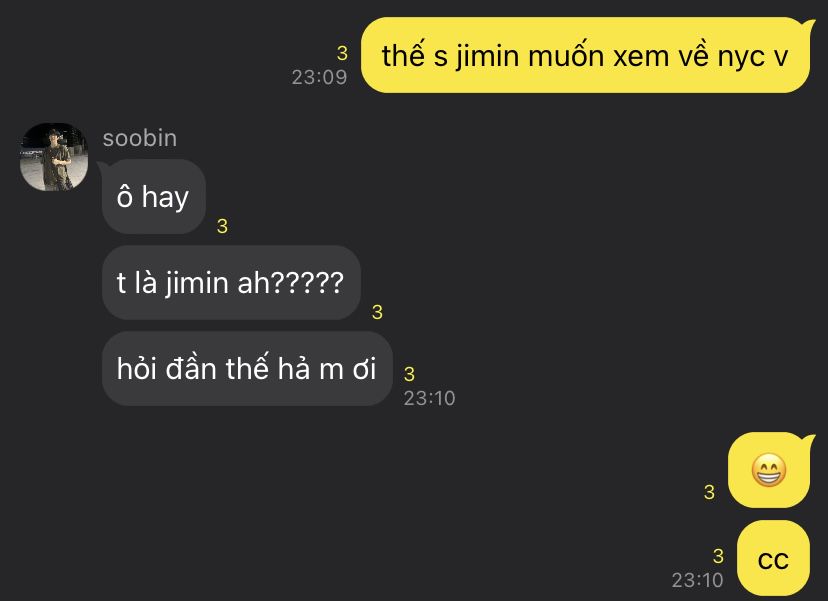Tap unread count beside the top yellow message
The height and width of the screenshot is (601, 828).
click(342, 53)
